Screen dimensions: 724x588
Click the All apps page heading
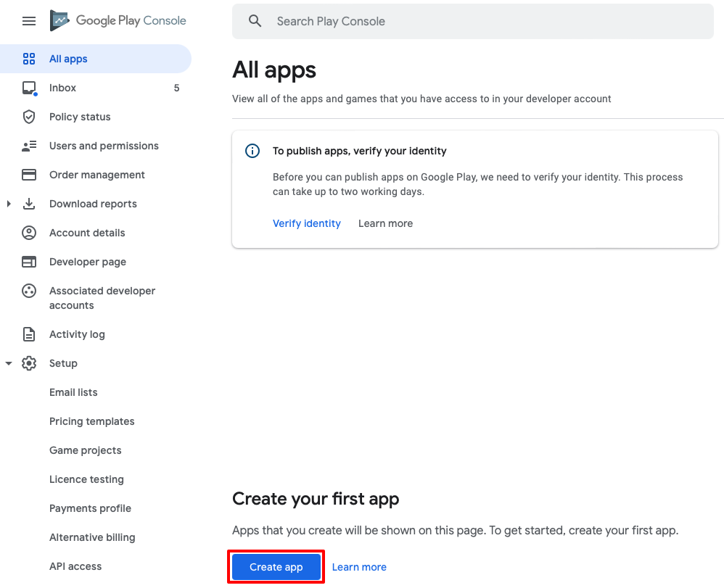point(274,70)
